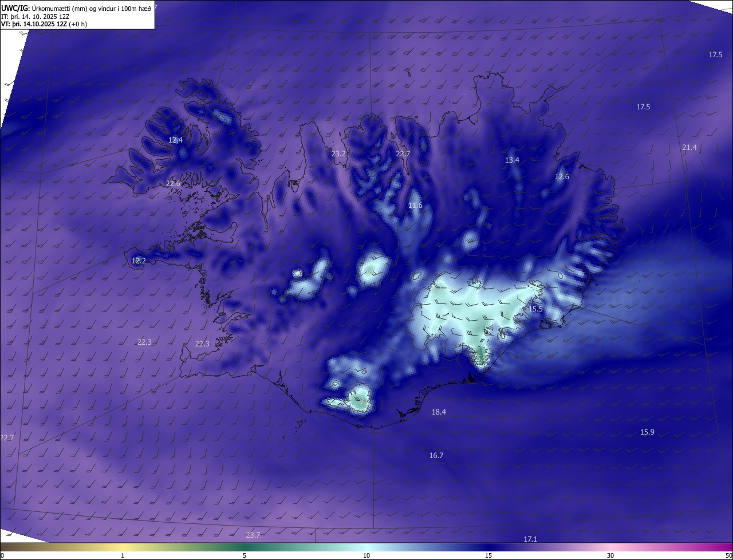733x560 pixels.
Task: Click the 22.6 precipitable water value
Action: click(x=173, y=184)
